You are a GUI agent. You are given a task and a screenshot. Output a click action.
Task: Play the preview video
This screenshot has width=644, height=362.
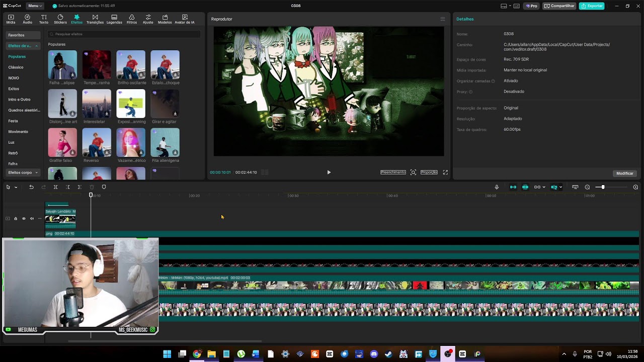click(x=329, y=172)
